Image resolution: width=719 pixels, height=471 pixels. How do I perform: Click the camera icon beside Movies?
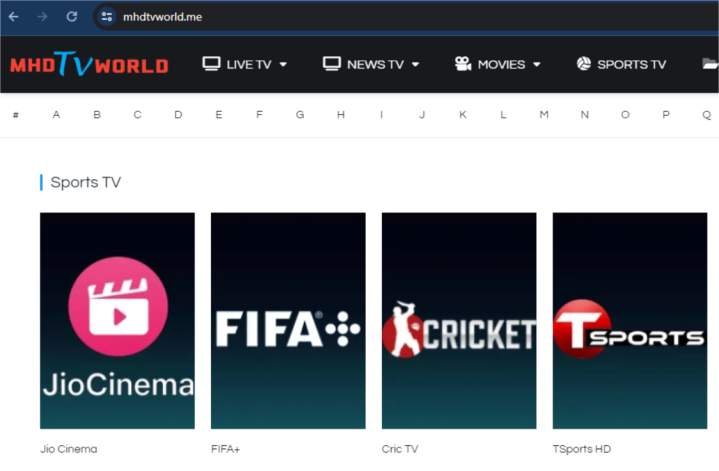pyautogui.click(x=463, y=64)
